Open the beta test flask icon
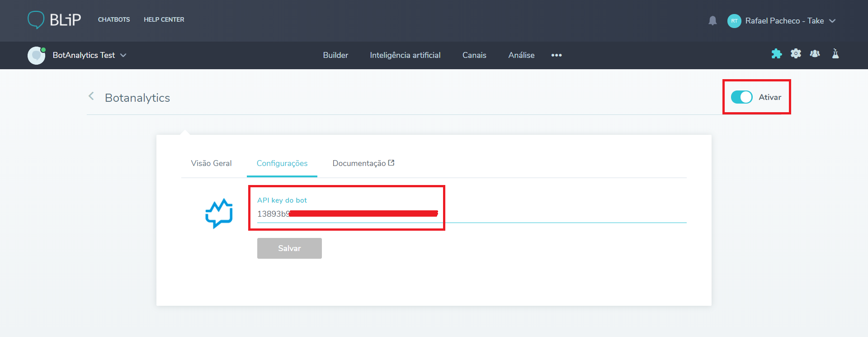868x337 pixels. (x=835, y=53)
